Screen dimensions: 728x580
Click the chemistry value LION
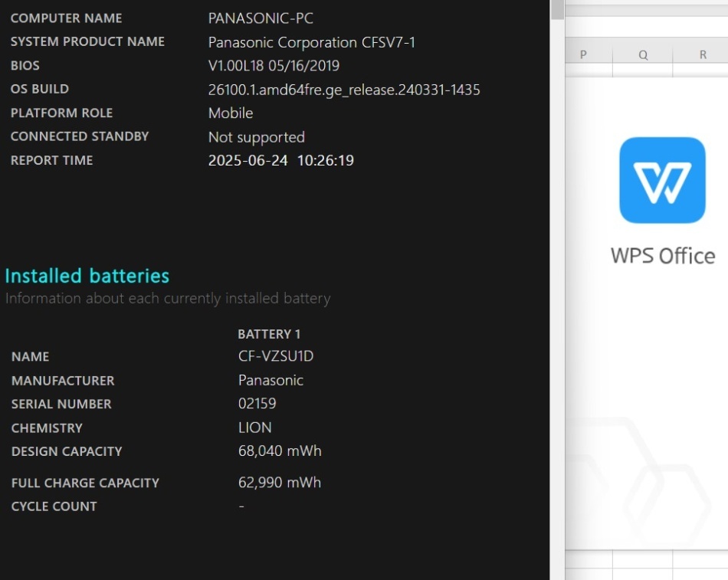click(x=255, y=428)
